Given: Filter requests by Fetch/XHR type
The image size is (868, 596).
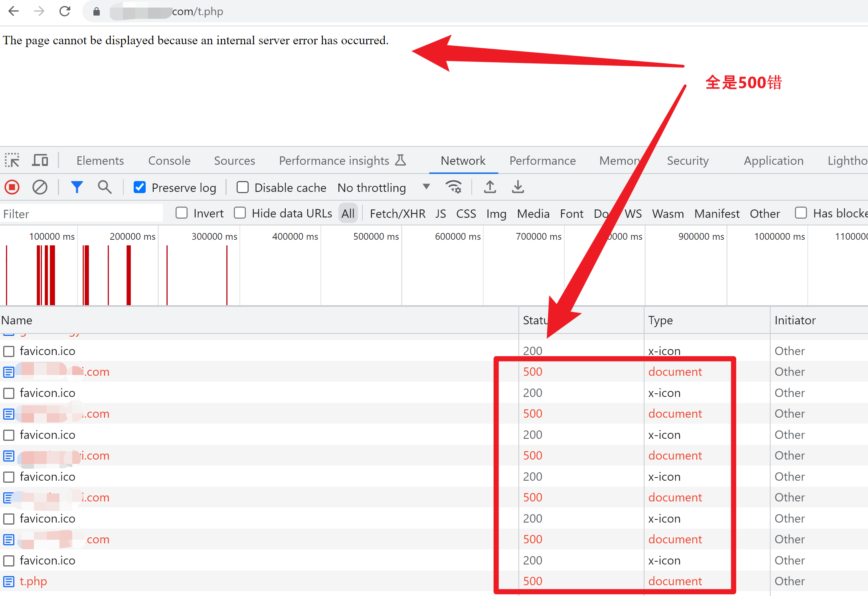Looking at the screenshot, I should click(397, 213).
